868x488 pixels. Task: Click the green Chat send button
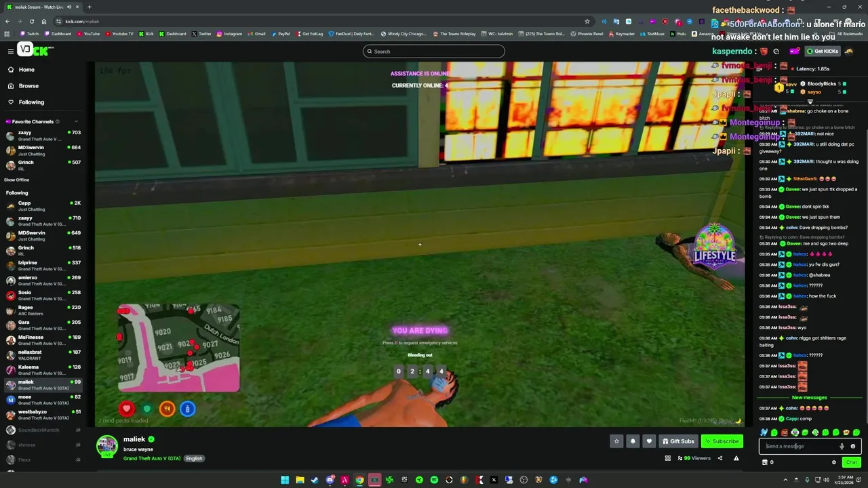click(x=851, y=462)
